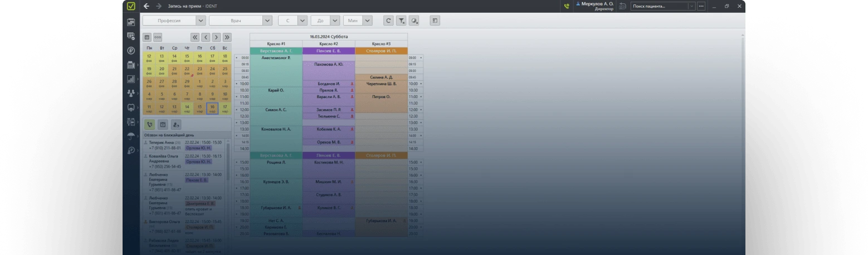Go back with the left arrow
This screenshot has height=255, width=868.
(x=147, y=6)
